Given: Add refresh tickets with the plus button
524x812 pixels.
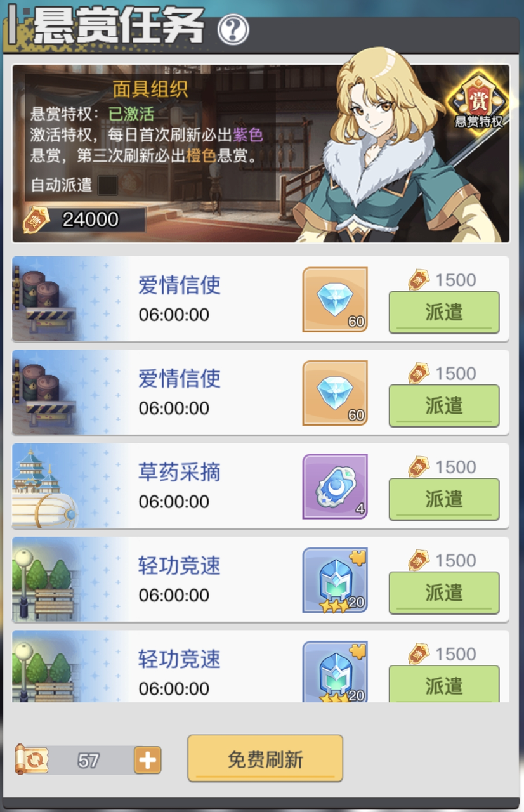Looking at the screenshot, I should pyautogui.click(x=148, y=760).
